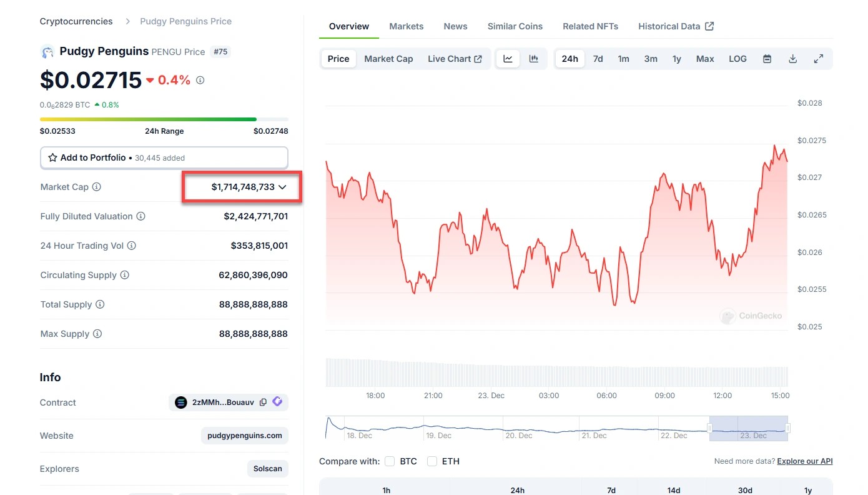The width and height of the screenshot is (868, 495).
Task: Click the line chart view icon
Action: pyautogui.click(x=508, y=59)
